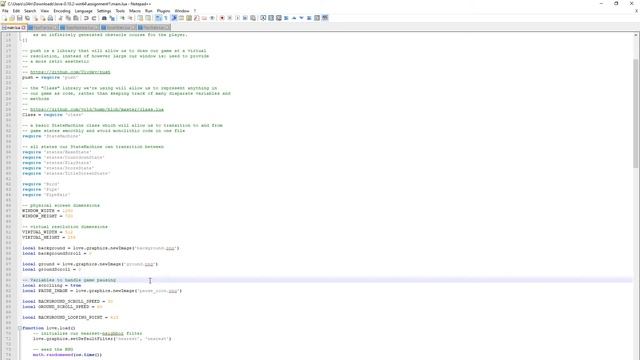The height and width of the screenshot is (360, 640).
Task: Toggle indent guide display
Action: click(173, 18)
